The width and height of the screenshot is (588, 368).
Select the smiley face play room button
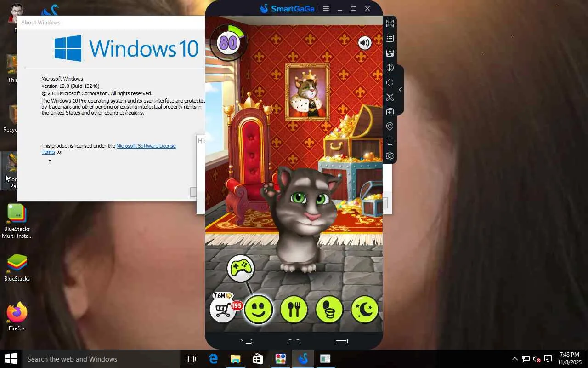coord(258,309)
